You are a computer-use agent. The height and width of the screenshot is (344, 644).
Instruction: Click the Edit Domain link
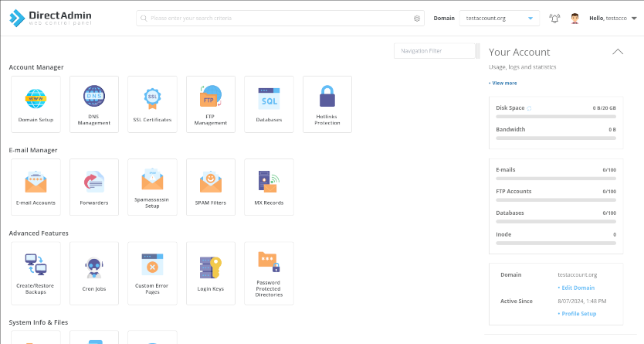[576, 288]
